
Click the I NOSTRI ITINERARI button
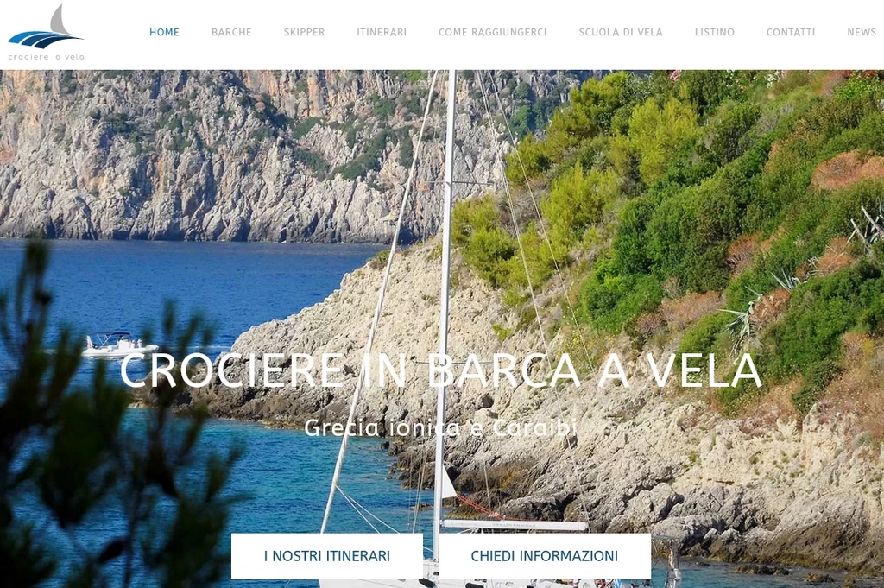pos(327,556)
